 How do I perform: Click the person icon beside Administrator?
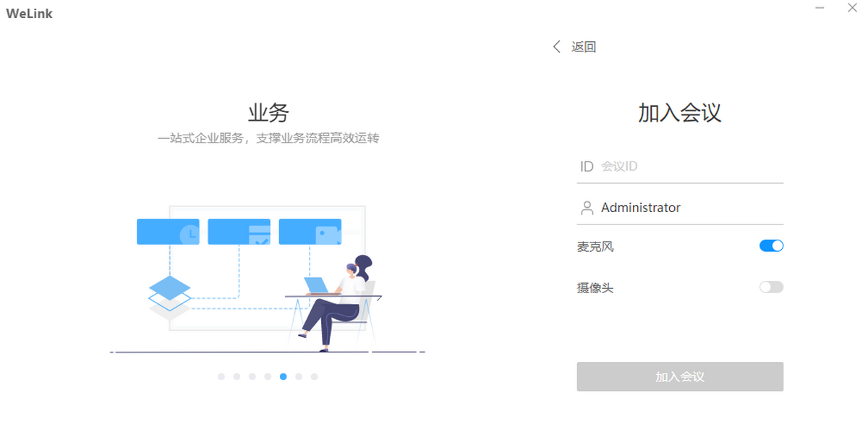click(x=587, y=208)
